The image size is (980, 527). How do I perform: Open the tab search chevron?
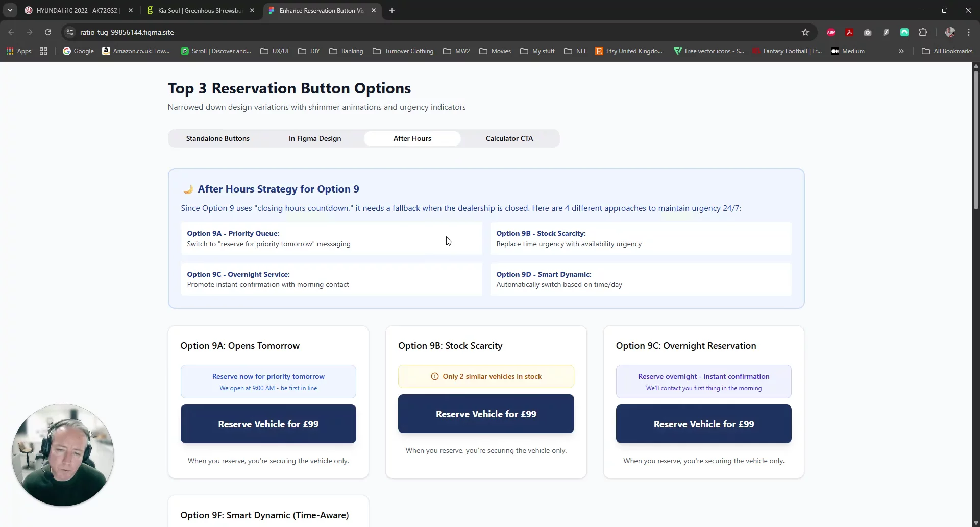10,10
